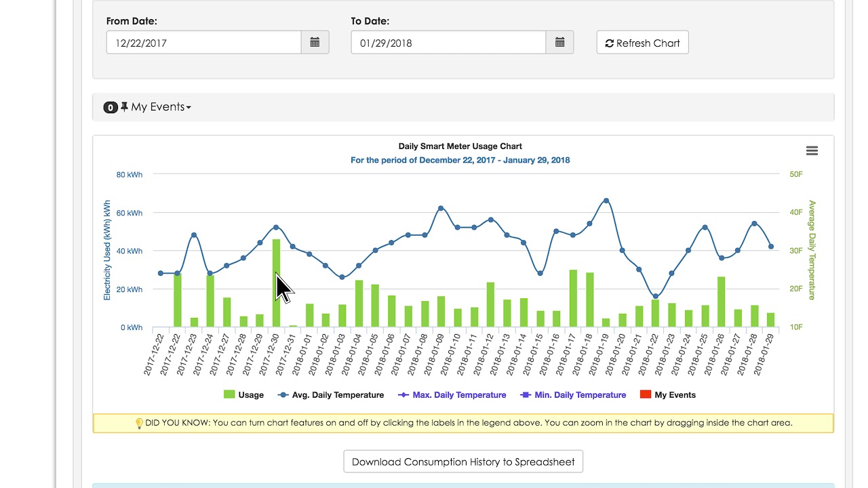The image size is (868, 488).
Task: Open the chart hamburger context menu
Action: [x=812, y=150]
